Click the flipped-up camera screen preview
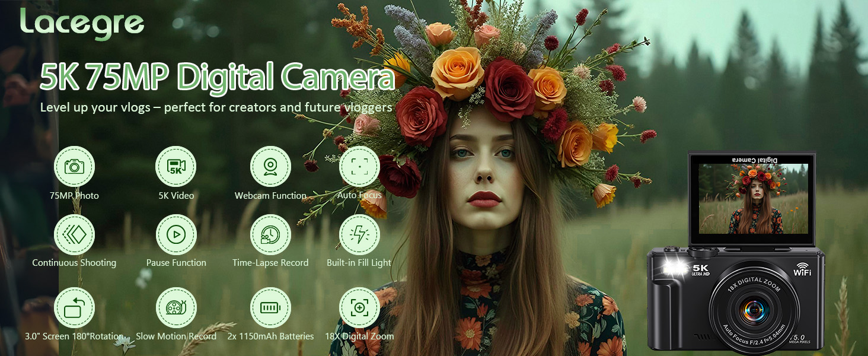The width and height of the screenshot is (868, 356). (753, 199)
